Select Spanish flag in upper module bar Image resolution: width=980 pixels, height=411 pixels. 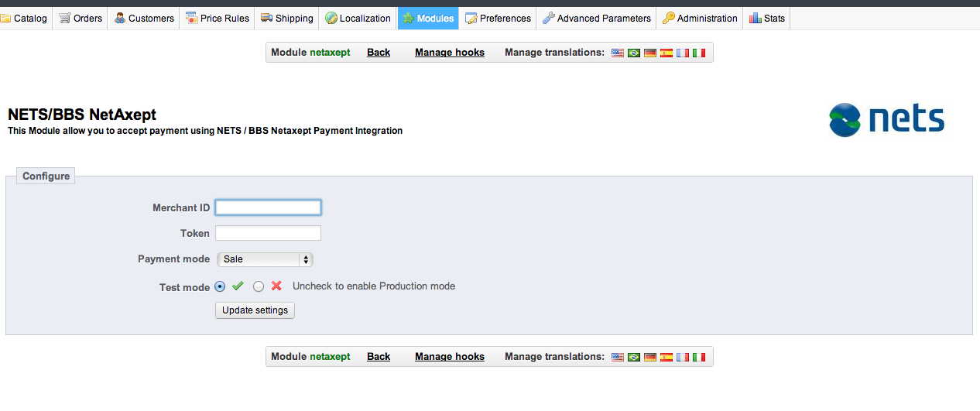tap(666, 53)
